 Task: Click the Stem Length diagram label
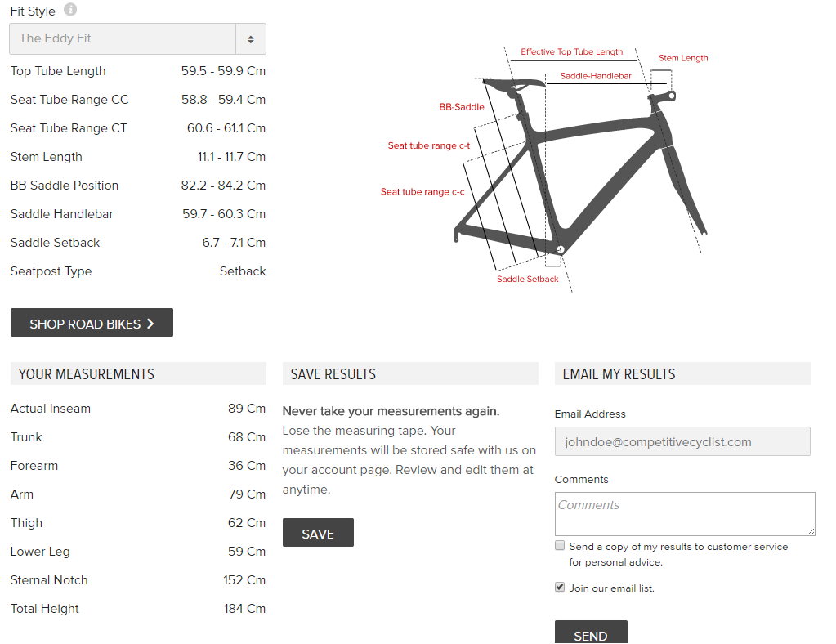click(683, 59)
